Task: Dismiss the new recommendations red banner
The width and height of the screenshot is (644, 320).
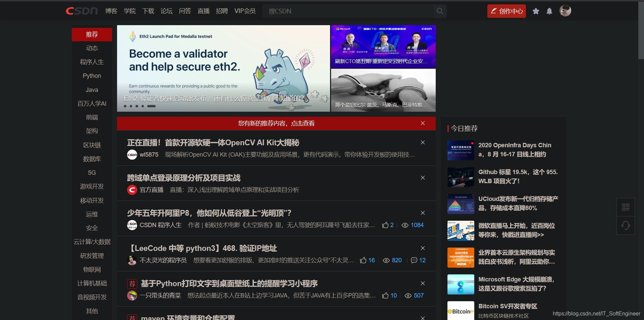Action: [423, 123]
